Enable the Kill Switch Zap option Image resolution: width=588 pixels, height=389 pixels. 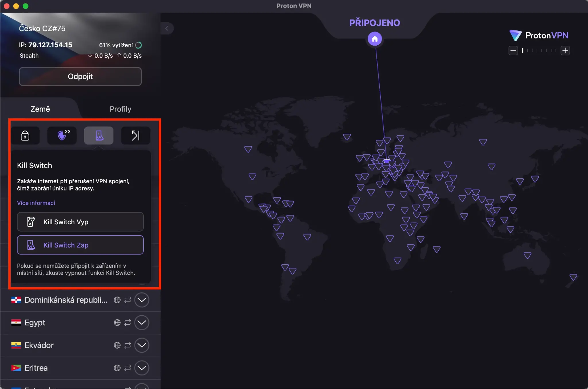click(80, 245)
